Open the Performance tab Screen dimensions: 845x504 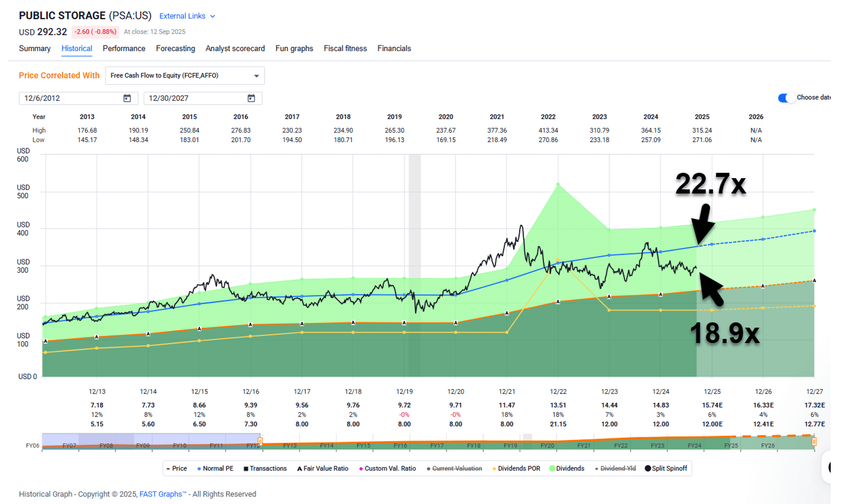point(124,49)
